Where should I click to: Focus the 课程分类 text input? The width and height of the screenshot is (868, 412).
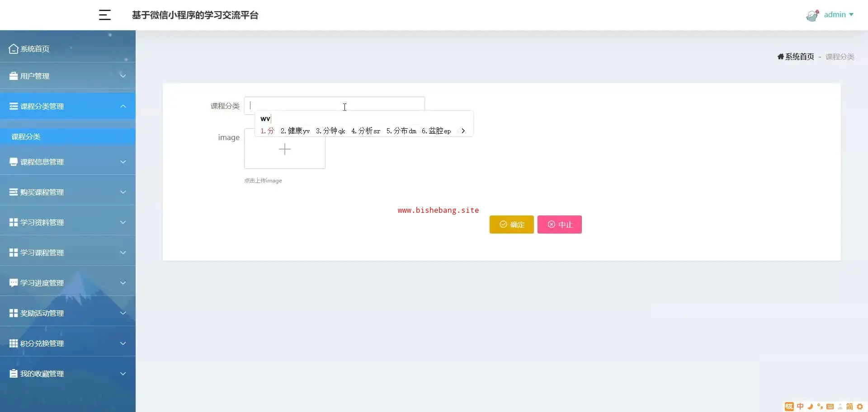(x=334, y=106)
